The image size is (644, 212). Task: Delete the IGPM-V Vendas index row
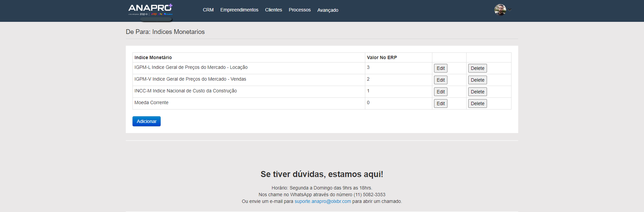pos(477,80)
